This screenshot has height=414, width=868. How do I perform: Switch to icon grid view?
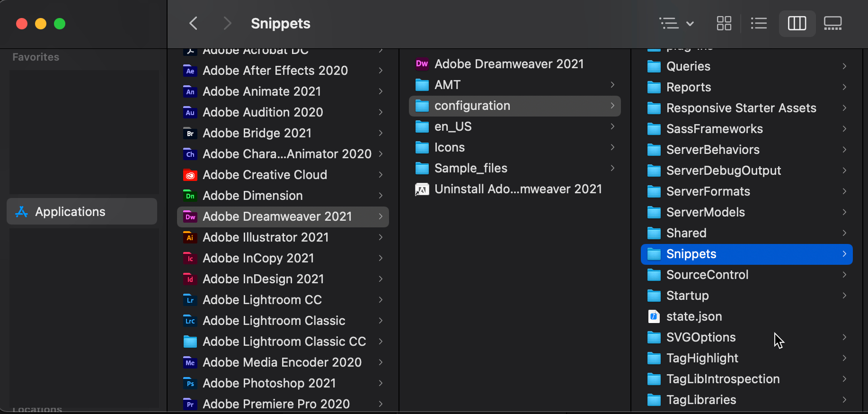[x=724, y=23]
